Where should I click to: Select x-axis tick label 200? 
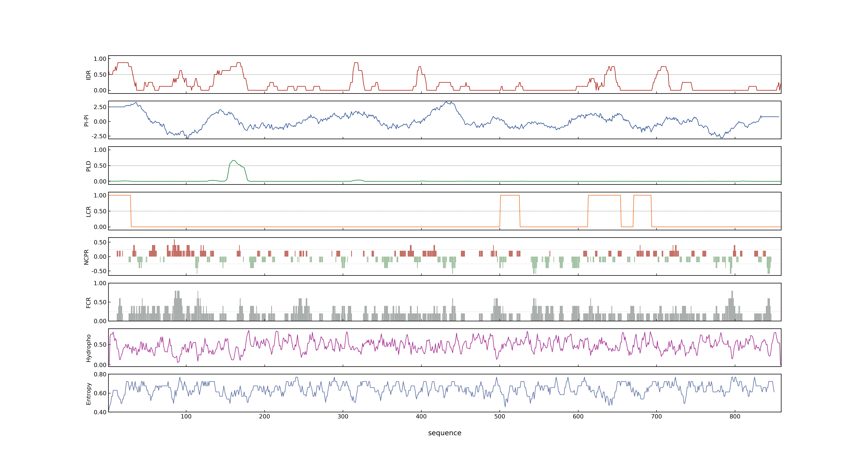coord(265,416)
